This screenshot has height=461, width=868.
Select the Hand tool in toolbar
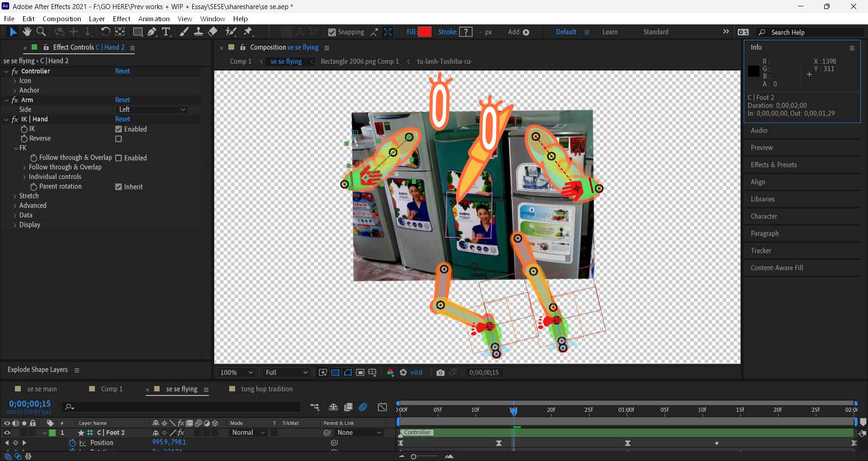[x=27, y=32]
